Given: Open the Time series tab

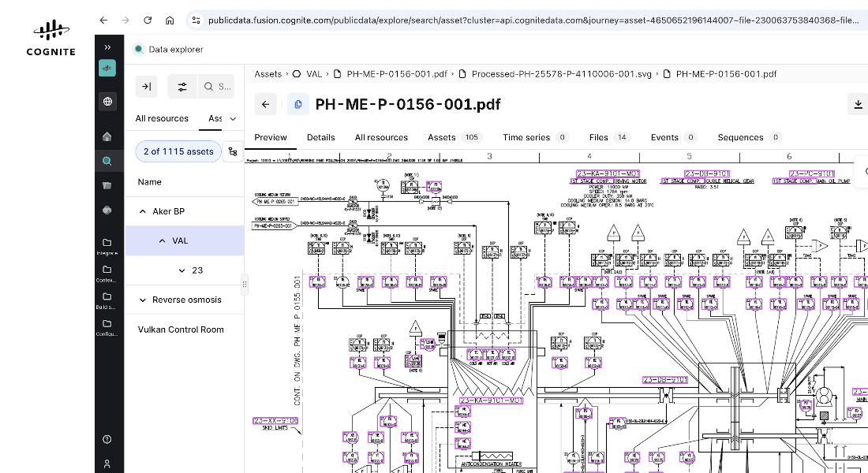Looking at the screenshot, I should (x=535, y=137).
